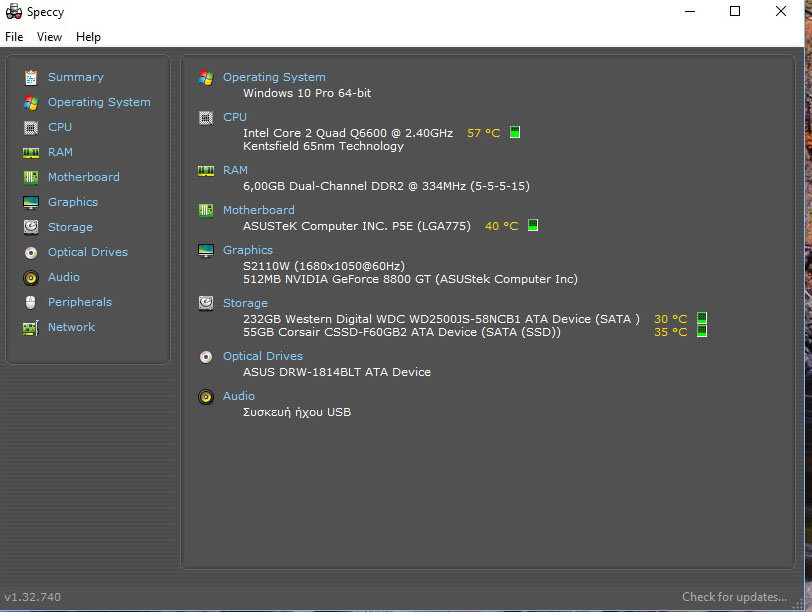Click '512MB NVIDIA GeForce 8800 GT' line
This screenshot has width=812, height=612.
(x=410, y=279)
